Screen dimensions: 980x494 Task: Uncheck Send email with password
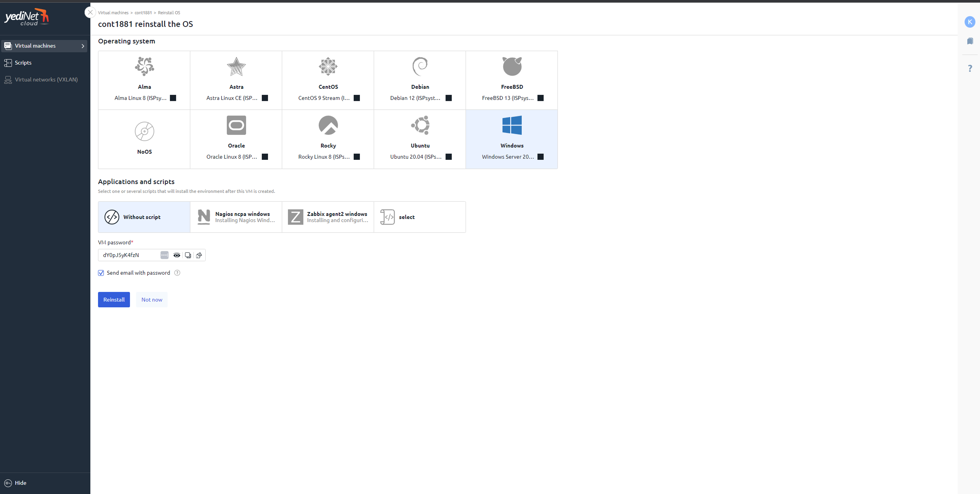tap(101, 273)
